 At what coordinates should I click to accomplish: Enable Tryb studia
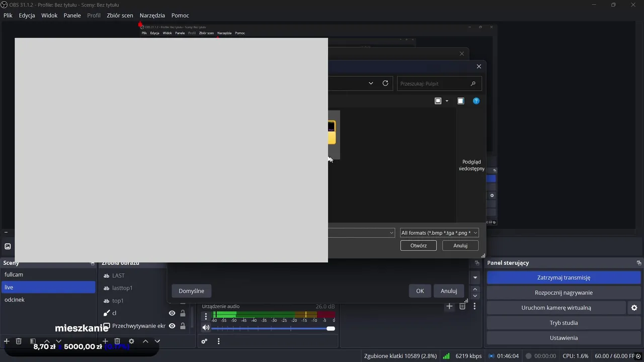pyautogui.click(x=563, y=323)
